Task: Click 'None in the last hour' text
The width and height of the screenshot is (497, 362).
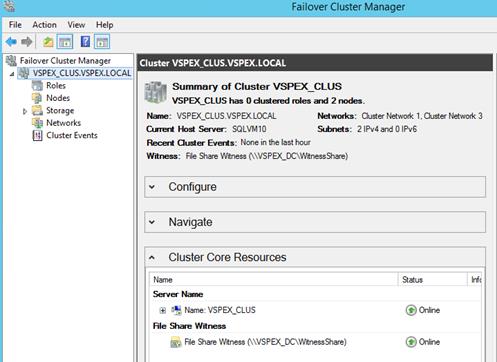Action: [275, 142]
